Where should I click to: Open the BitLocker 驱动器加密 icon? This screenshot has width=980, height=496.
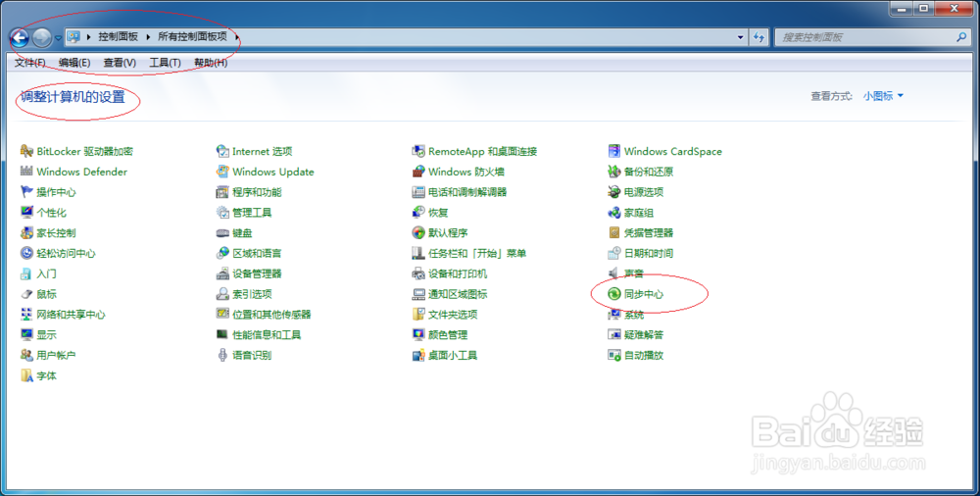click(x=26, y=151)
